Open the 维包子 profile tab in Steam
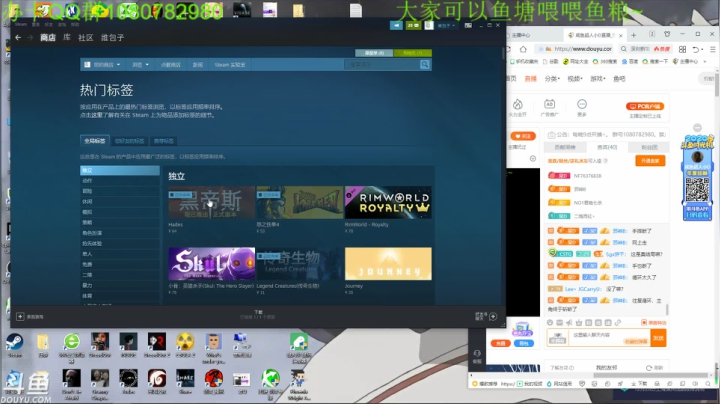The height and width of the screenshot is (404, 720). pyautogui.click(x=112, y=38)
